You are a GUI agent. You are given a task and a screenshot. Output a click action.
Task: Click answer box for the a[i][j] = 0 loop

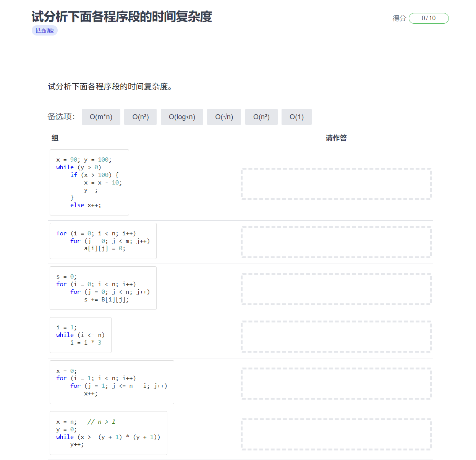coord(336,242)
